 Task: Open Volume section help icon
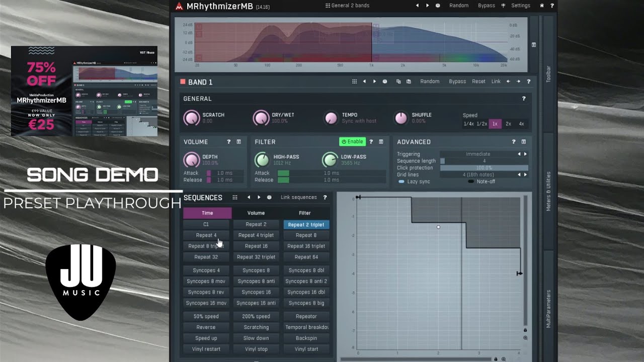pyautogui.click(x=229, y=142)
